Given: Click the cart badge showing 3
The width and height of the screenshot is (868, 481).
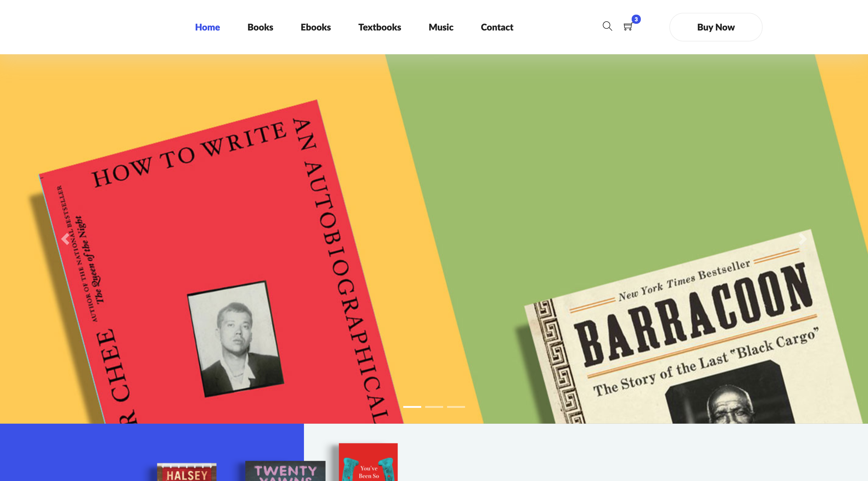Looking at the screenshot, I should [636, 19].
